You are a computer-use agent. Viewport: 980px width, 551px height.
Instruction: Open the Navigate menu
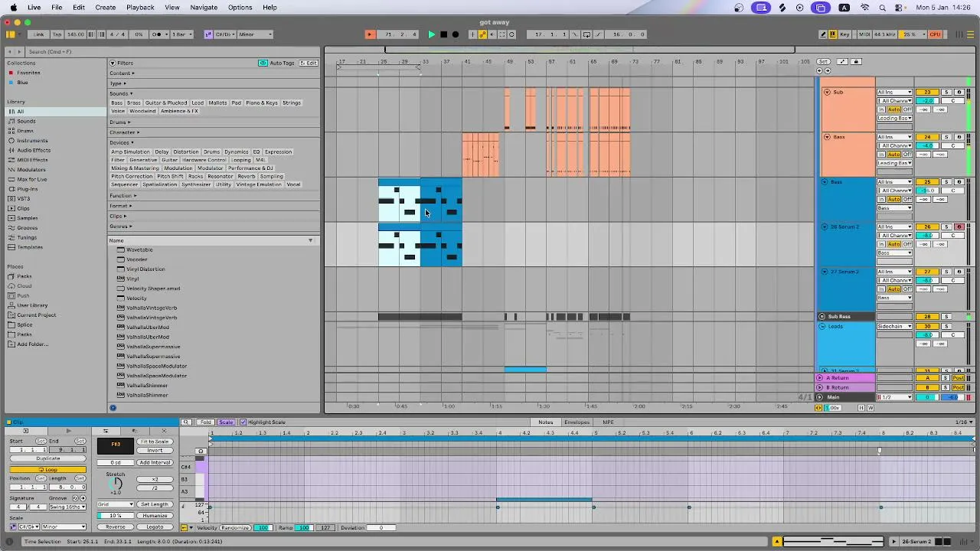204,7
